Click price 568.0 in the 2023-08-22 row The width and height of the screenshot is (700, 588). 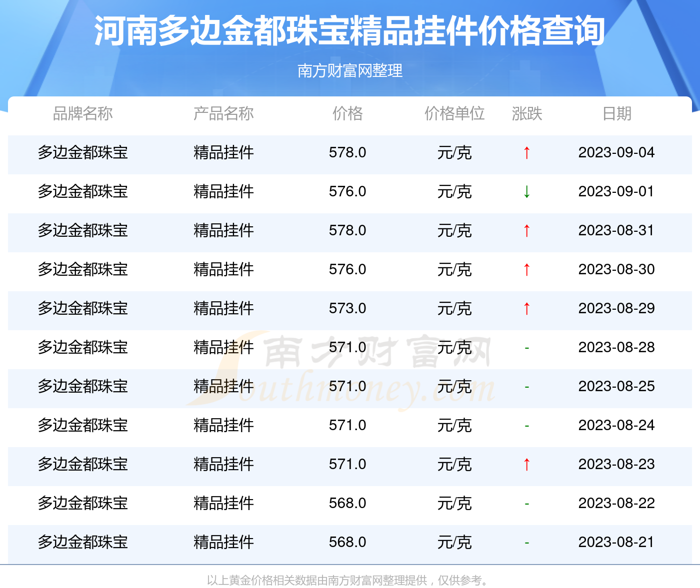point(347,503)
